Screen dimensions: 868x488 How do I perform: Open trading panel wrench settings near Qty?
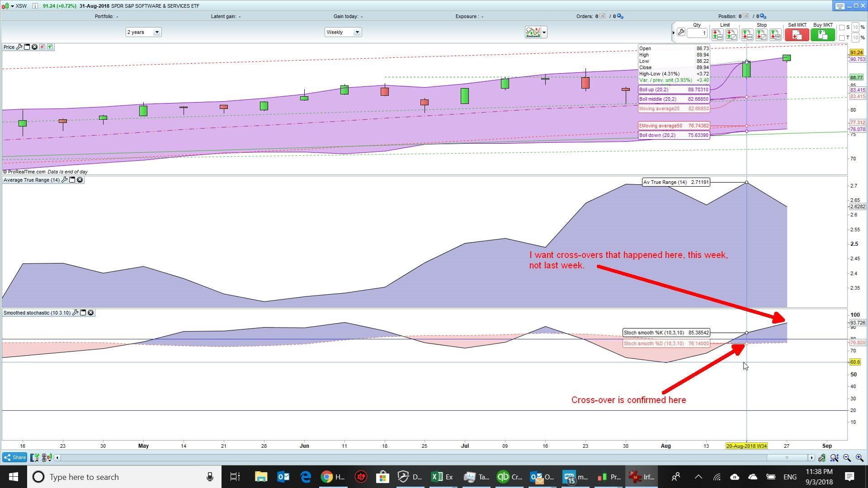(x=681, y=33)
